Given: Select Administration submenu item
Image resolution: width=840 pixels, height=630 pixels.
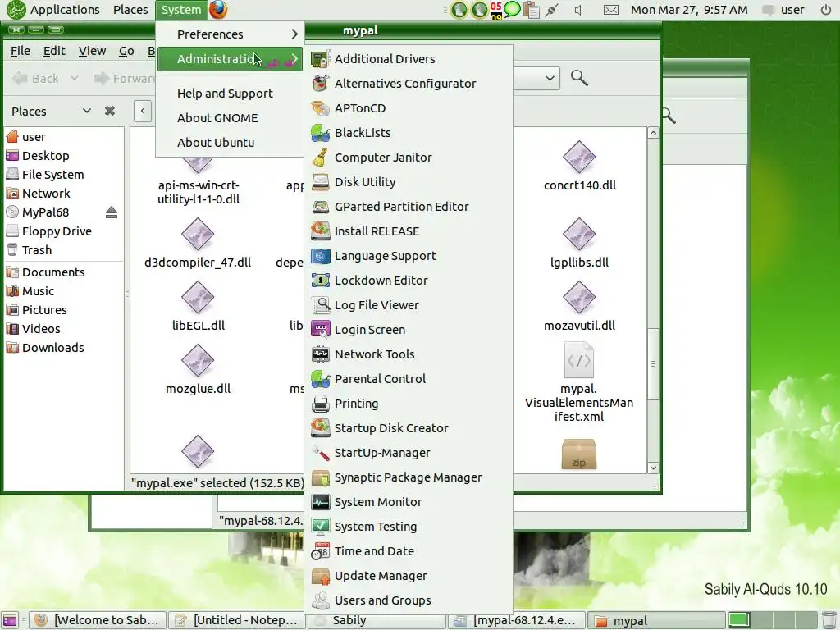Looking at the screenshot, I should pos(231,59).
